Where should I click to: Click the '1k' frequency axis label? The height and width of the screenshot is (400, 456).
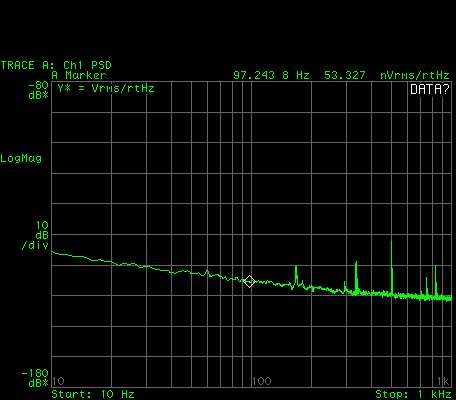[443, 381]
